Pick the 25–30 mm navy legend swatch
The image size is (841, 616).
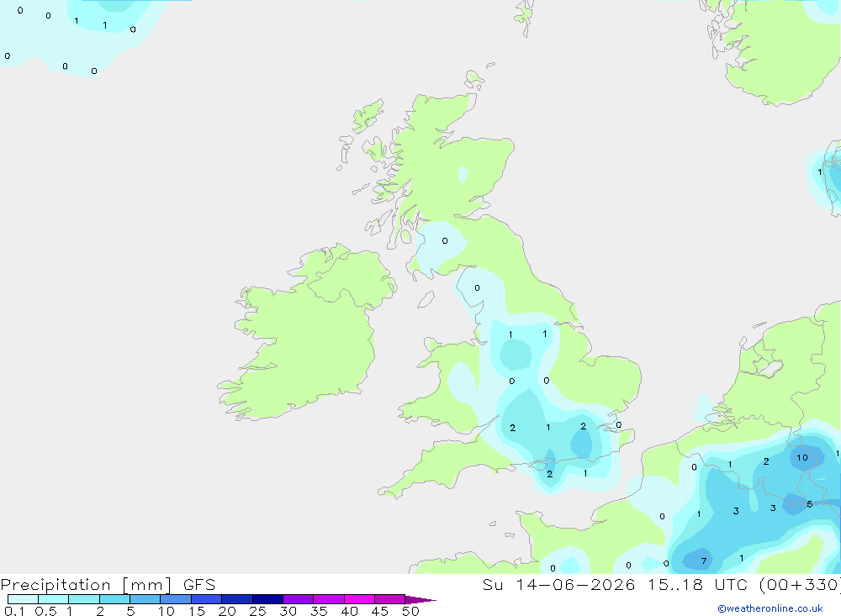(x=267, y=599)
